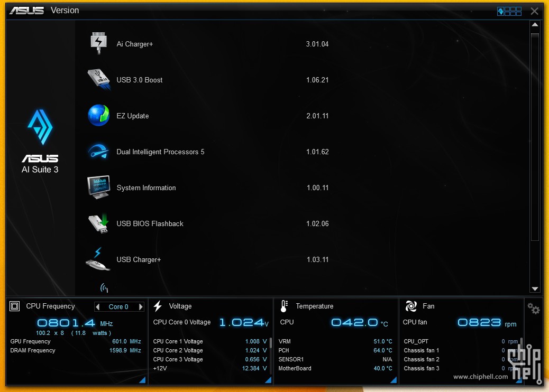Viewport: 549px width, 392px height.
Task: Click the CPU Frequency panel title
Action: 50,306
